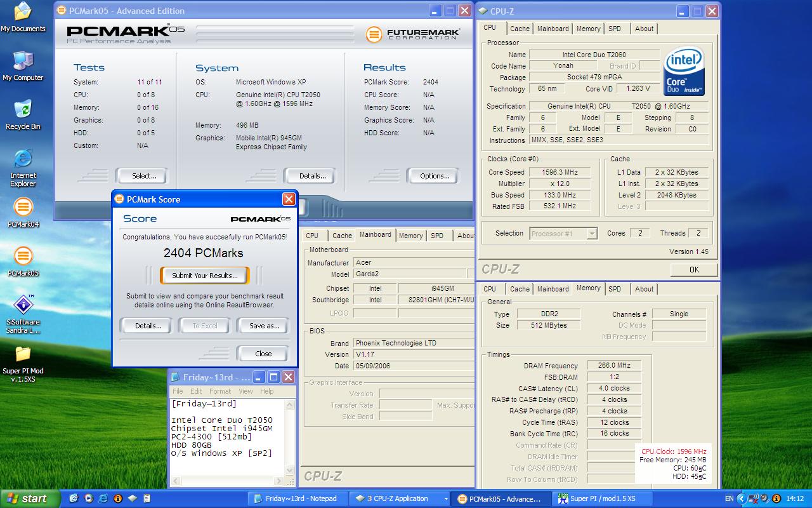This screenshot has width=812, height=508.
Task: Click the Windows Start button
Action: (x=30, y=498)
